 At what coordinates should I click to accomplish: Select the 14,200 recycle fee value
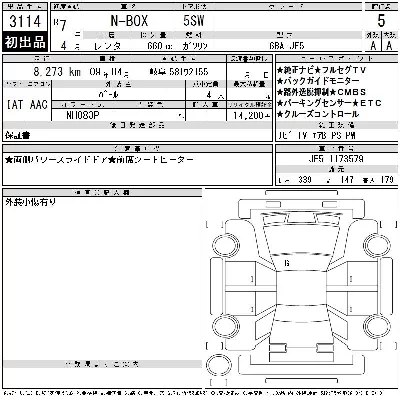click(x=248, y=115)
